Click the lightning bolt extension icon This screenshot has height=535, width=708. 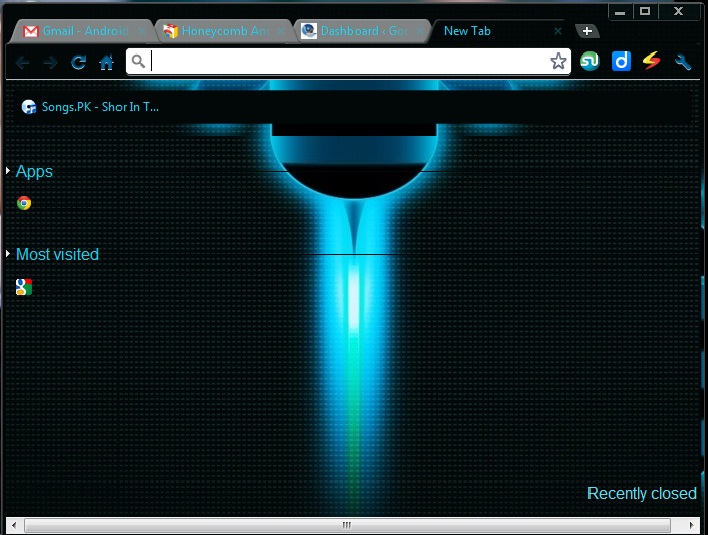tap(651, 61)
